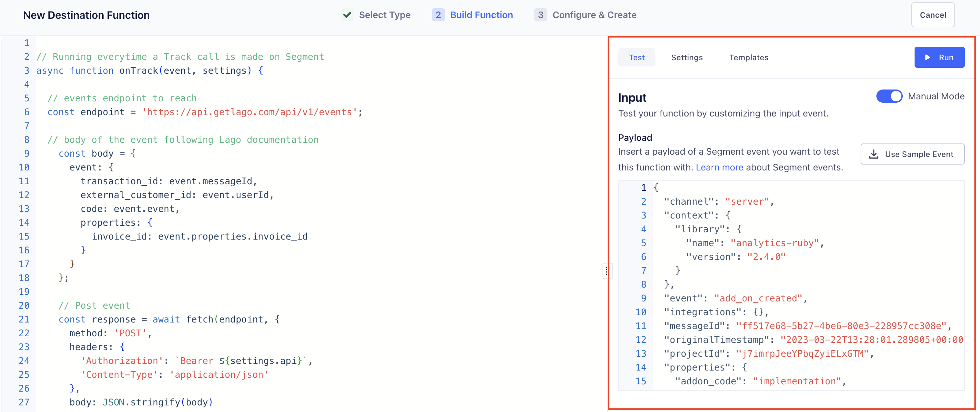The height and width of the screenshot is (412, 980).
Task: Click the projectId payload line
Action: coord(769,354)
